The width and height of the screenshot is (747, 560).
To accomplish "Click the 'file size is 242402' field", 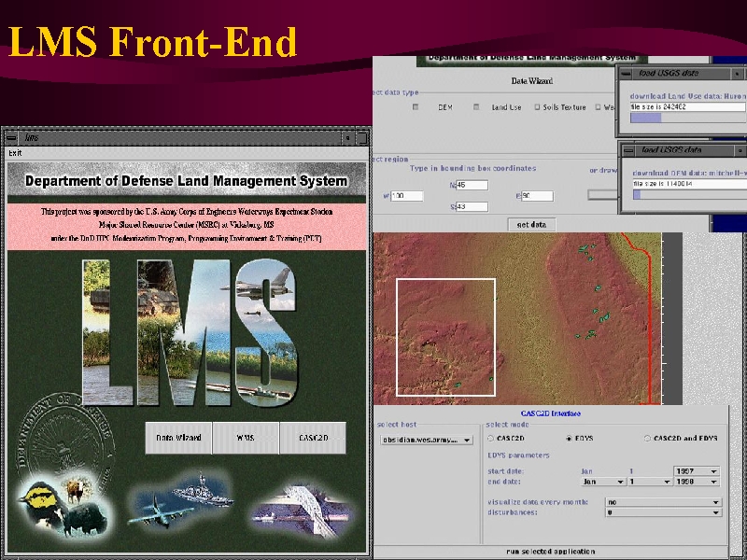I will click(x=688, y=107).
